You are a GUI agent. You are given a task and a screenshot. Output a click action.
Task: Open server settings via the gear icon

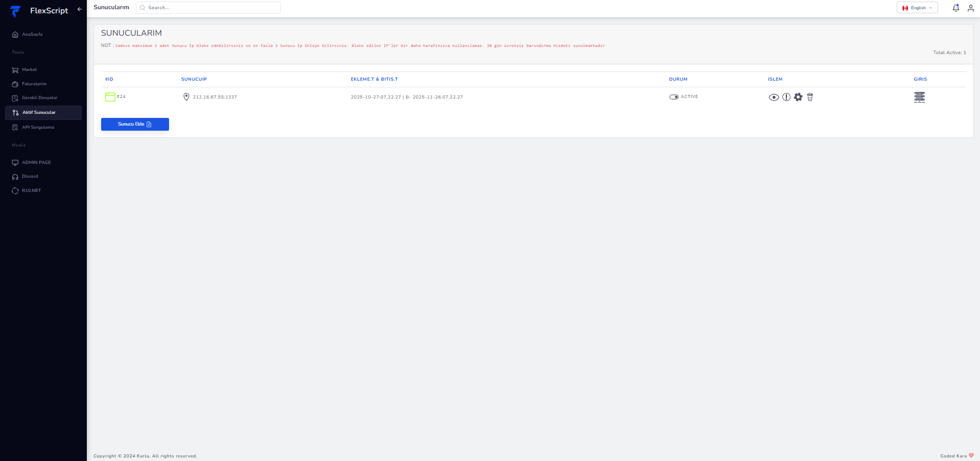[798, 97]
